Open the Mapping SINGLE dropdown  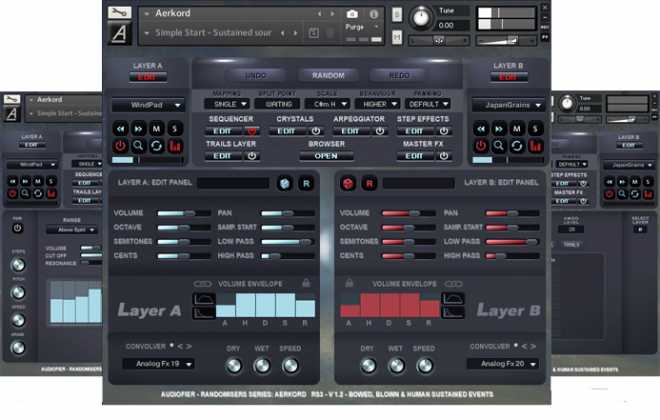(227, 104)
